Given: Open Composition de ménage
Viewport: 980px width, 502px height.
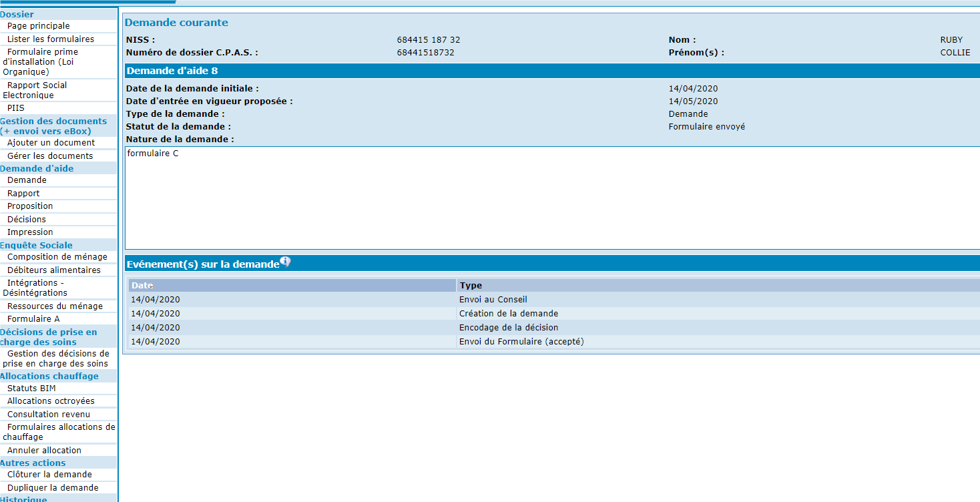Looking at the screenshot, I should point(57,257).
